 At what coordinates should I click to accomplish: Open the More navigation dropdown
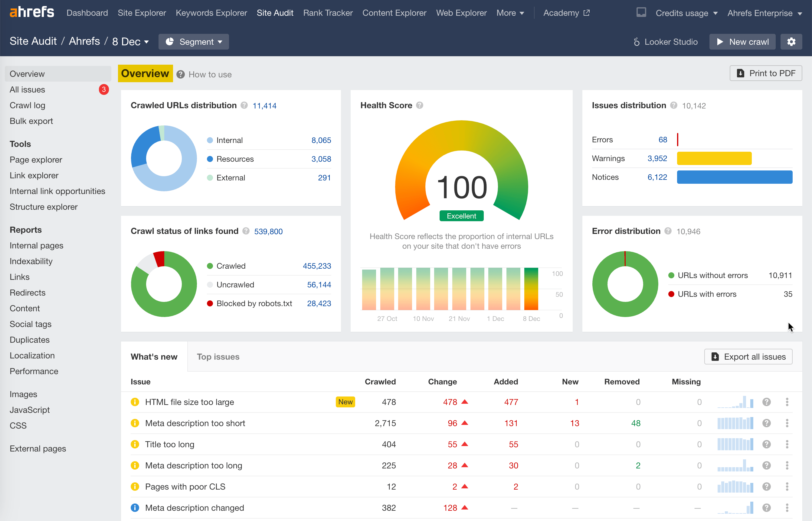click(510, 13)
